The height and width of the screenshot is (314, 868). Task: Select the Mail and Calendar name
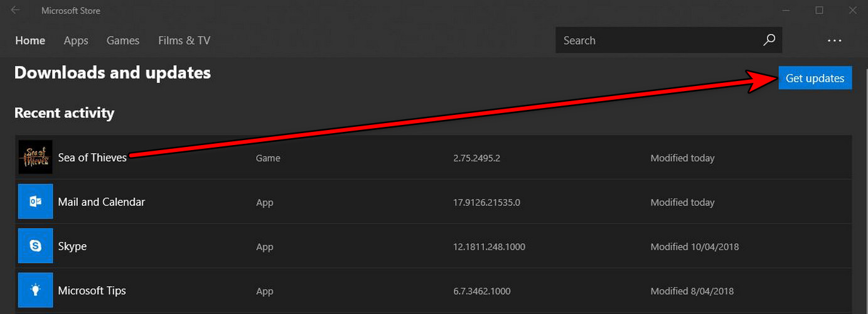coord(102,202)
